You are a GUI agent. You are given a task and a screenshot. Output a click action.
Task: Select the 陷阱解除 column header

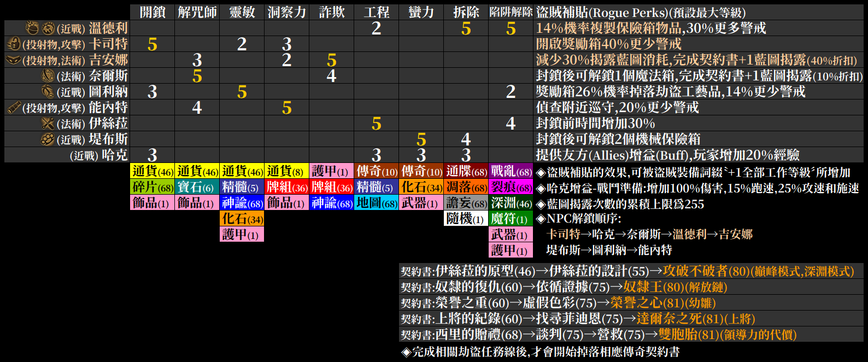coord(511,12)
